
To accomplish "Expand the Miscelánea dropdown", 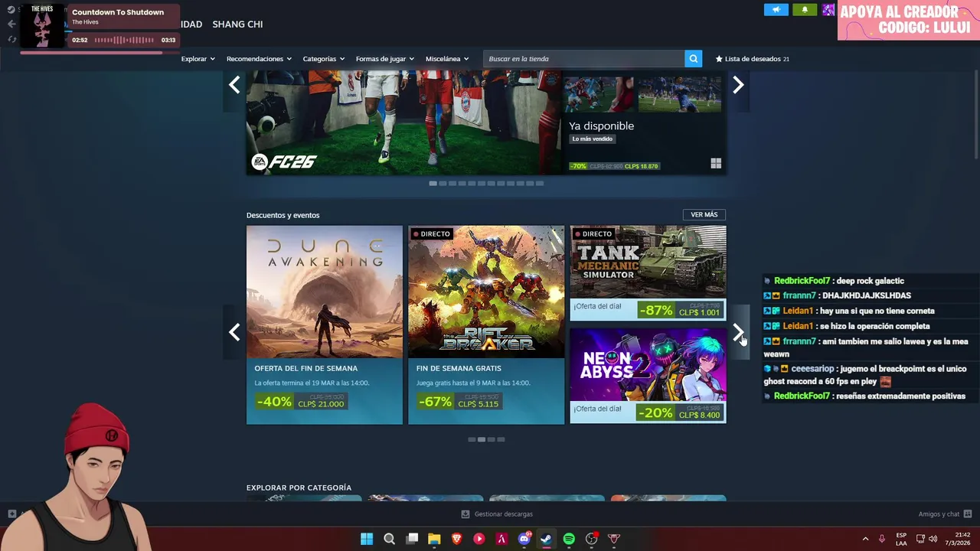I will (447, 59).
